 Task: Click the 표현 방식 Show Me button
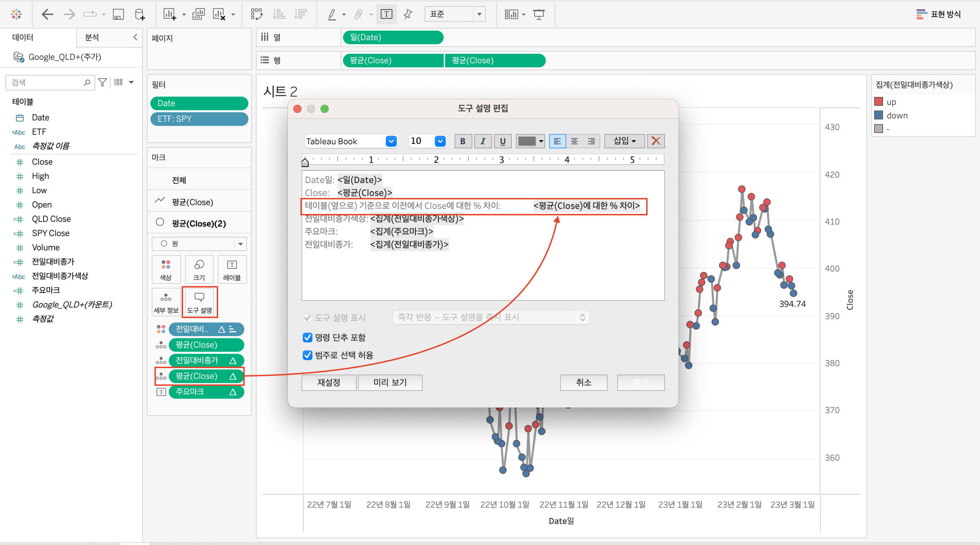938,14
